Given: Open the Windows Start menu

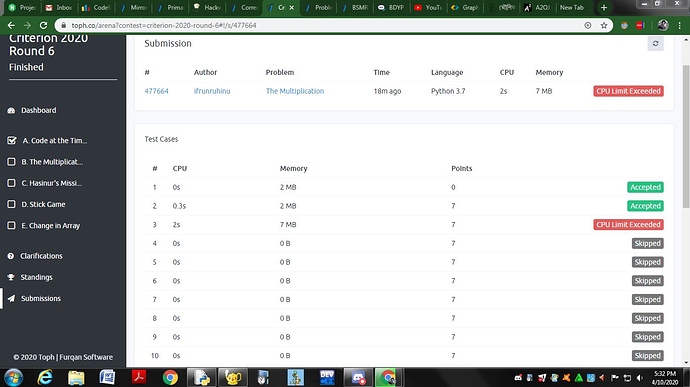Looking at the screenshot, I should click(14, 378).
